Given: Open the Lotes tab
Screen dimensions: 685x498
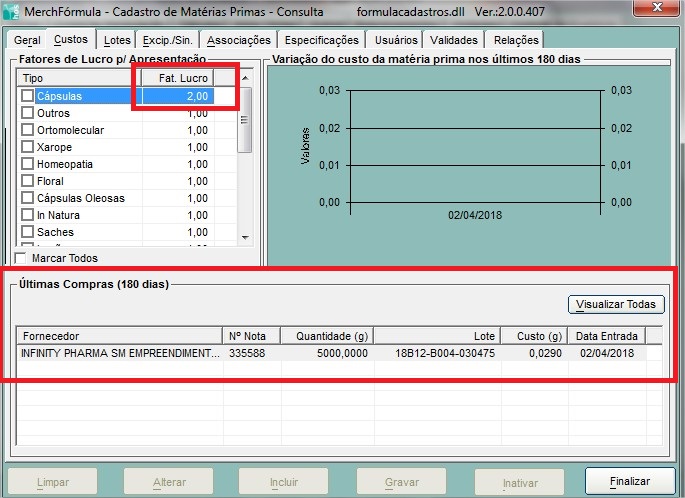Looking at the screenshot, I should (117, 40).
